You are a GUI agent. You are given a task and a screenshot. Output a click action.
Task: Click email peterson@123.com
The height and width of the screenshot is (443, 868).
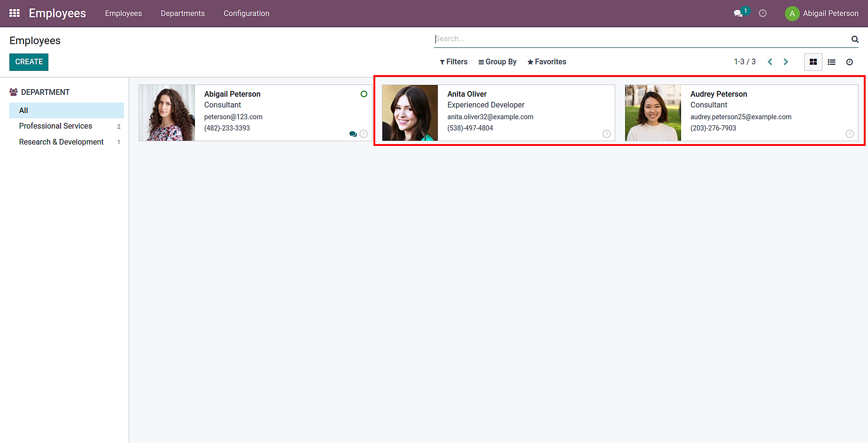coord(233,117)
